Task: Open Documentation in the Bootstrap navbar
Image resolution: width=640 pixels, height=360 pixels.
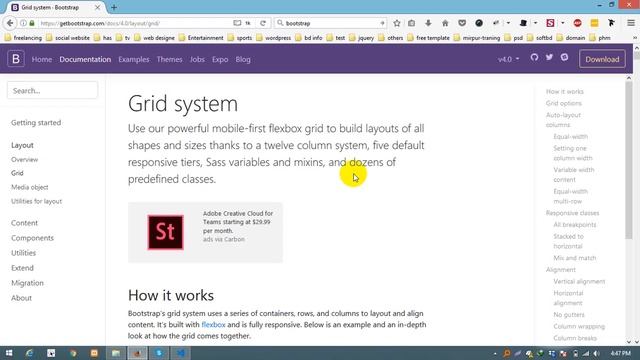Action: pos(85,59)
